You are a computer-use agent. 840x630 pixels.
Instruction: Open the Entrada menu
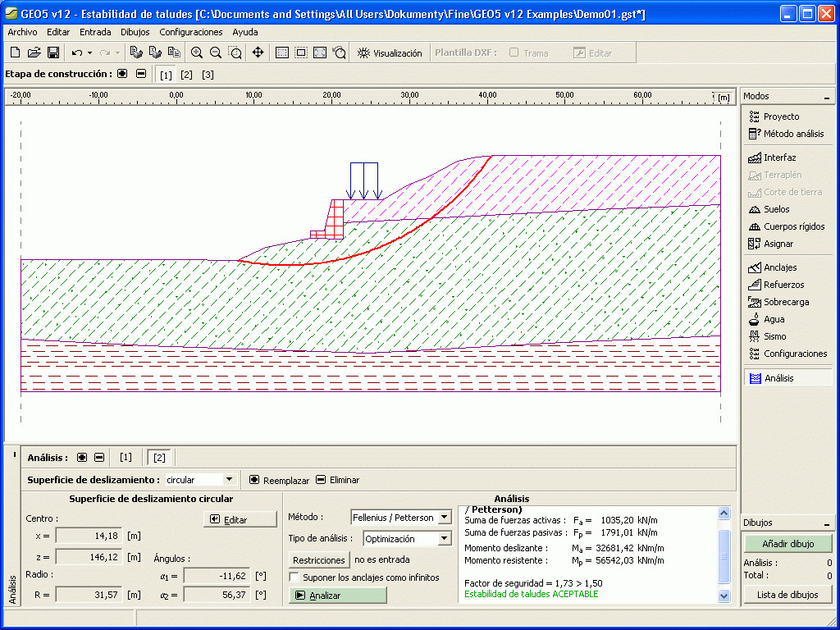[95, 32]
